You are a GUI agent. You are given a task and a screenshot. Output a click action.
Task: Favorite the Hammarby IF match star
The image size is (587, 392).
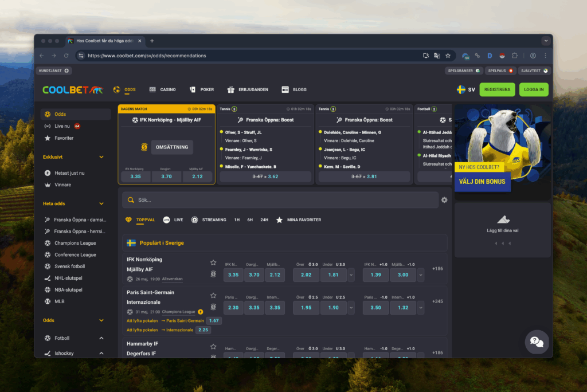[213, 347]
